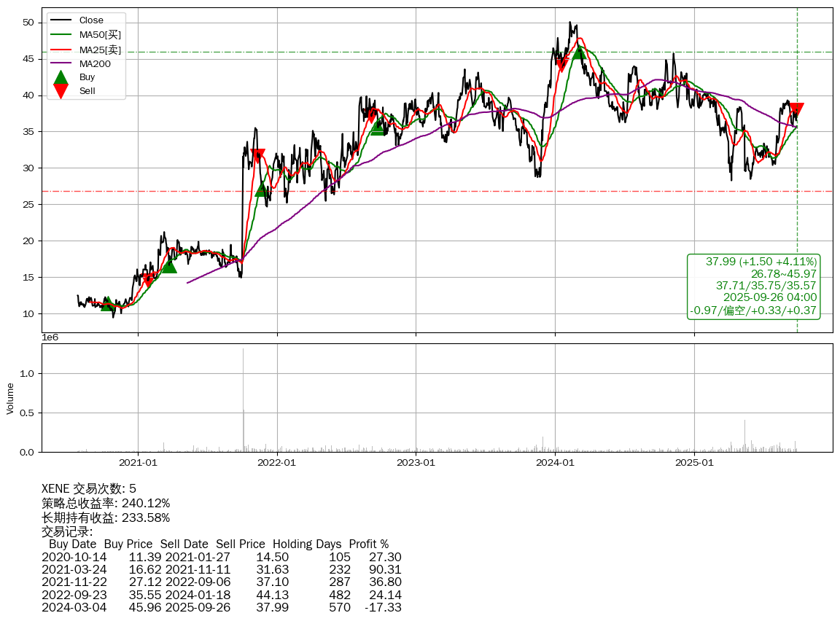Click the sell marker near price 31.6 in late 2021
Screen dimensions: 840x621
[257, 155]
